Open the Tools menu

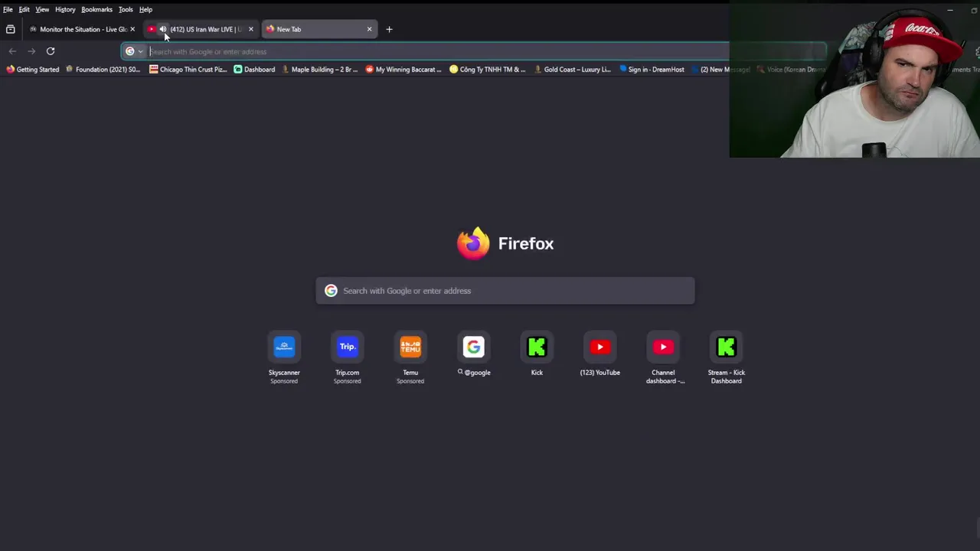pos(126,9)
